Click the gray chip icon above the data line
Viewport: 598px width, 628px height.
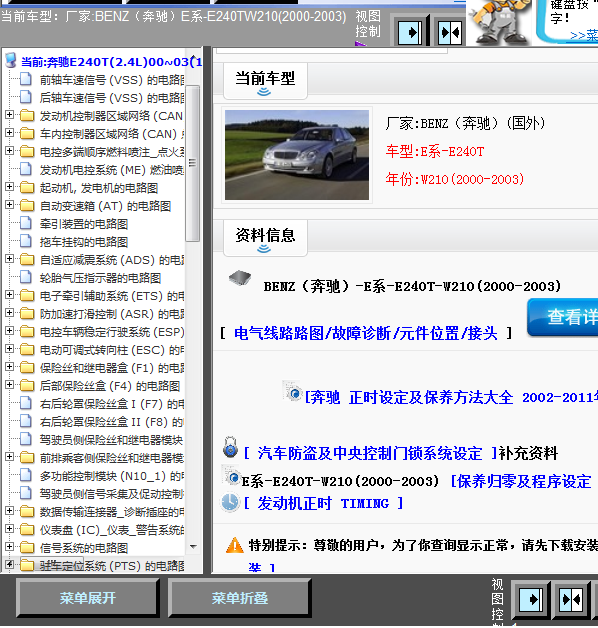pyautogui.click(x=240, y=277)
